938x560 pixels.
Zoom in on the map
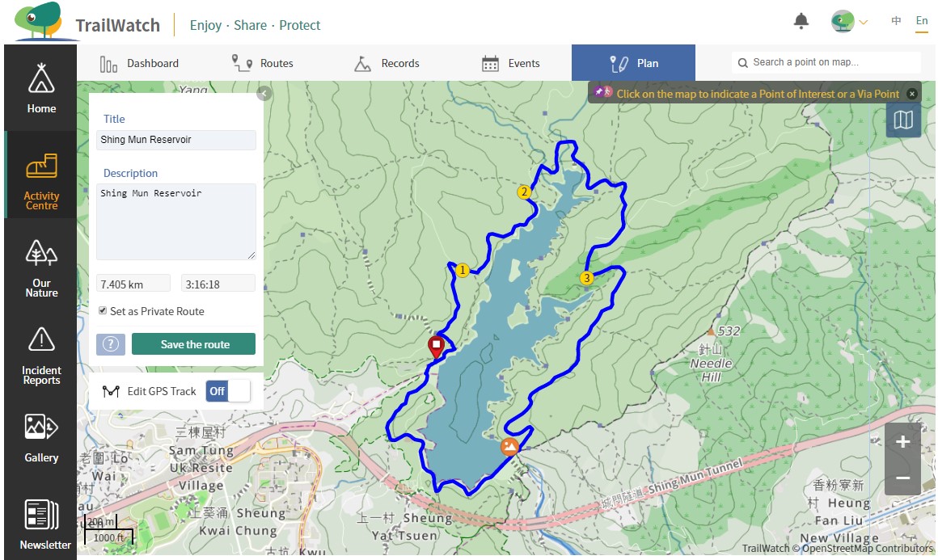coord(902,442)
